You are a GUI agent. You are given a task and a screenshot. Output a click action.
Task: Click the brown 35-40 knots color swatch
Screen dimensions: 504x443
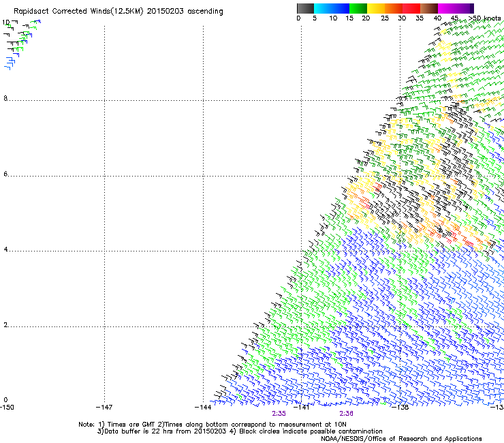pos(429,8)
